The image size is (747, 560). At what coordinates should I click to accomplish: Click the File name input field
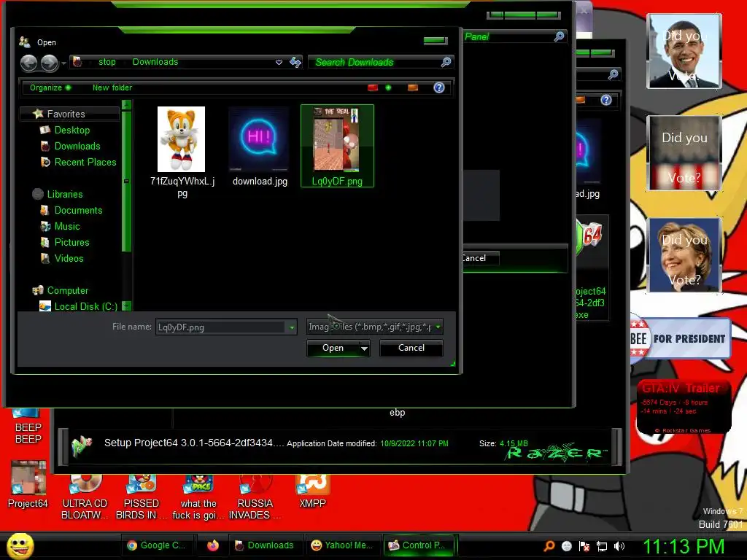221,327
